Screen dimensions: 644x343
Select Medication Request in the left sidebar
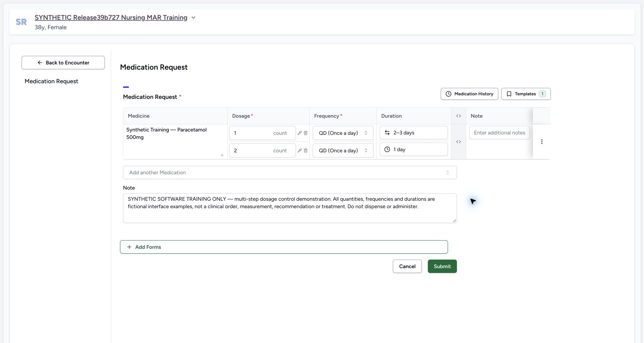point(51,81)
